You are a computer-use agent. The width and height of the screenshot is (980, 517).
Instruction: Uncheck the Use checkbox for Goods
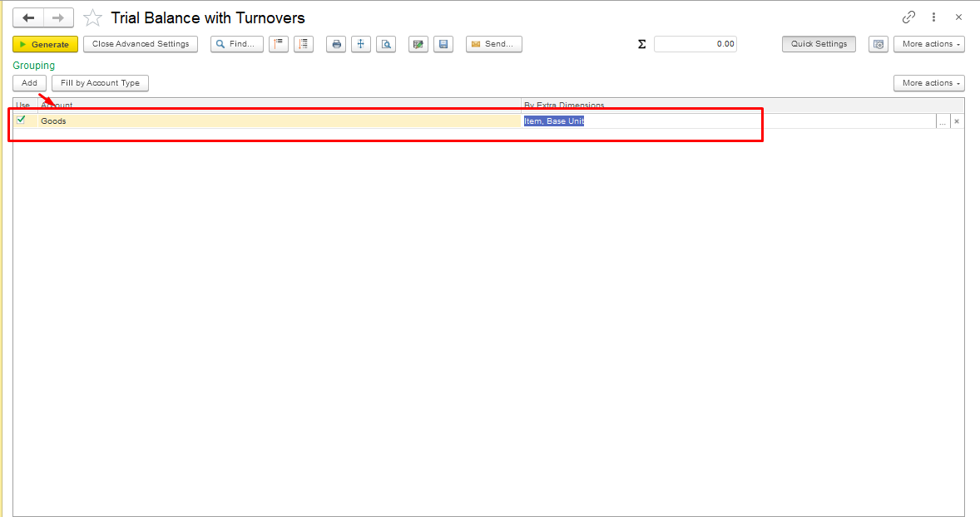click(22, 120)
